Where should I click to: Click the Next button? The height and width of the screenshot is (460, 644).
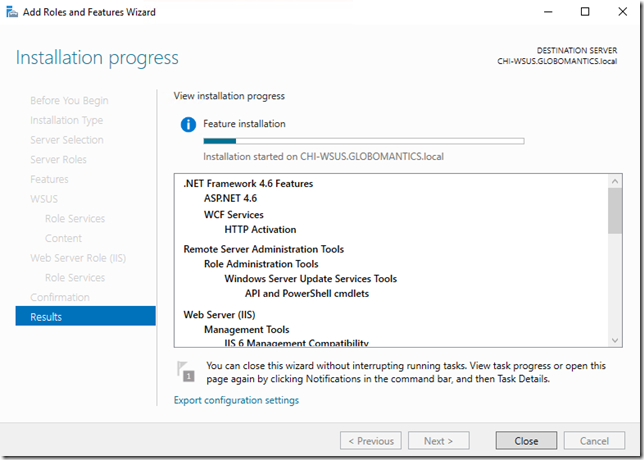pyautogui.click(x=439, y=441)
